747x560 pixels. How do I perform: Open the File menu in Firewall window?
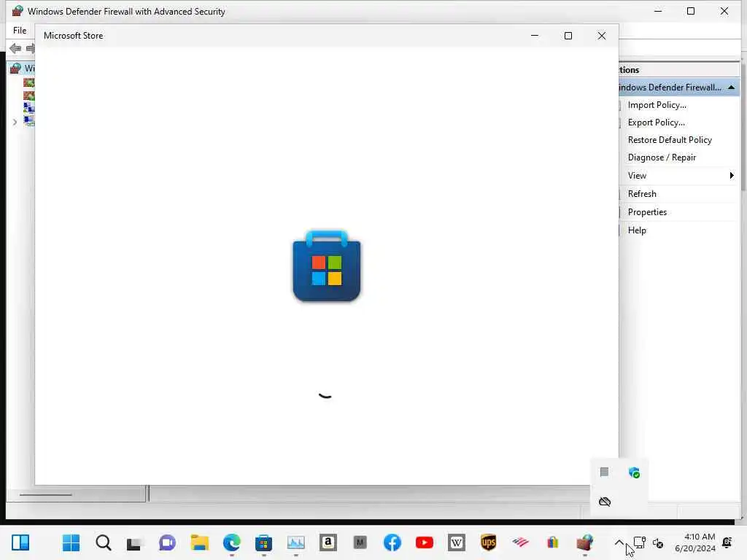(20, 31)
